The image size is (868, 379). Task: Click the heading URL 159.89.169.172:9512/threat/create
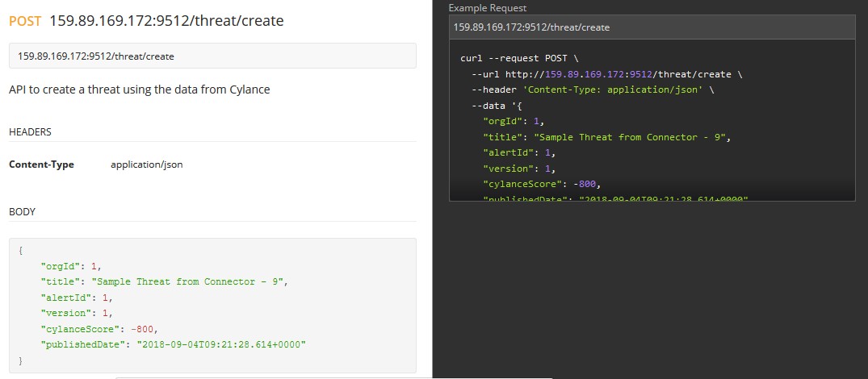click(x=166, y=21)
